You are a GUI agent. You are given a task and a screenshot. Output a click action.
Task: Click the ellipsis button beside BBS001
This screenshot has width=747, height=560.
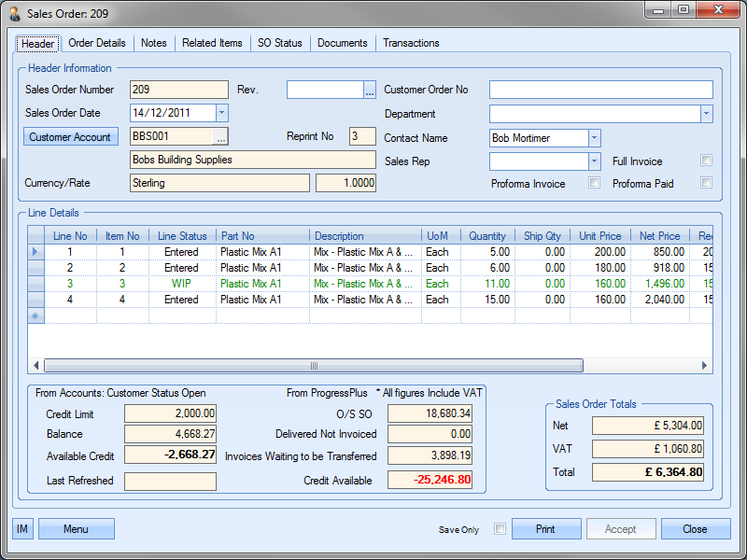(x=221, y=137)
